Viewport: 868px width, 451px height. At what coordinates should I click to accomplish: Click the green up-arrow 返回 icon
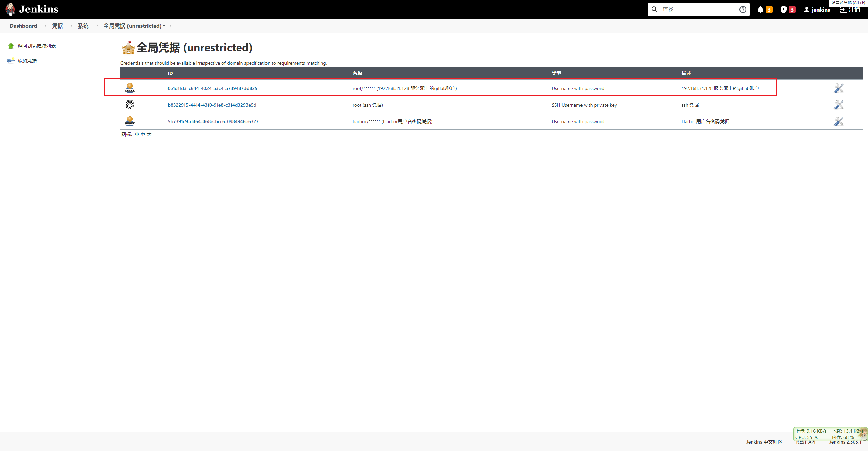click(x=11, y=45)
